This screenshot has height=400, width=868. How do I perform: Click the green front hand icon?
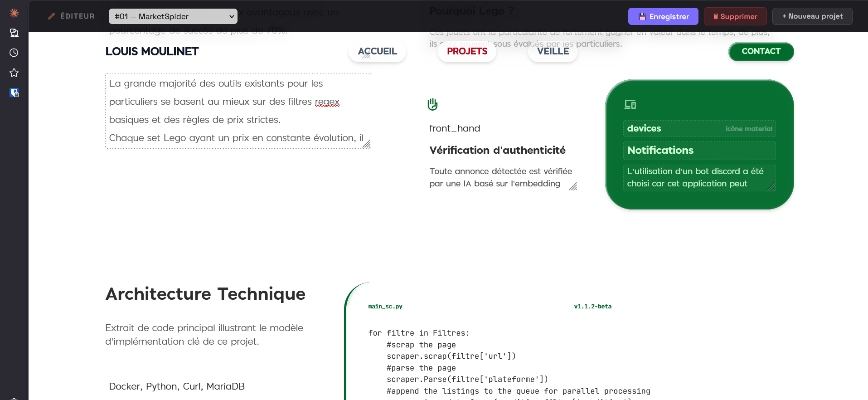point(432,104)
